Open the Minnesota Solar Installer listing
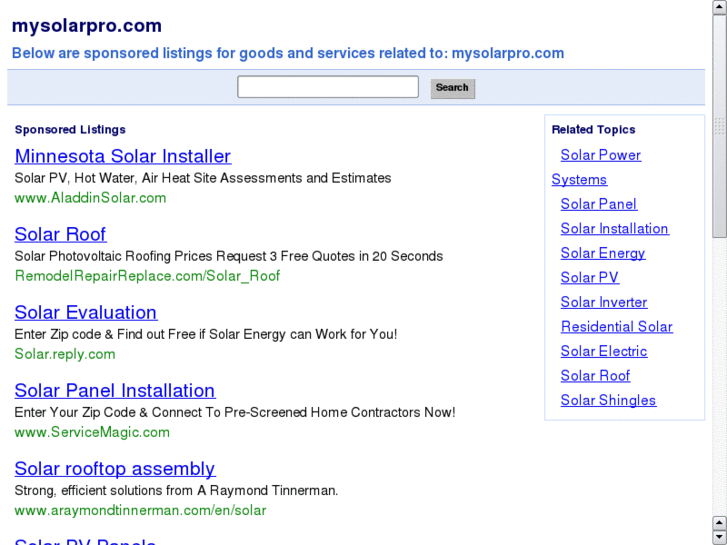The width and height of the screenshot is (727, 545). [123, 156]
